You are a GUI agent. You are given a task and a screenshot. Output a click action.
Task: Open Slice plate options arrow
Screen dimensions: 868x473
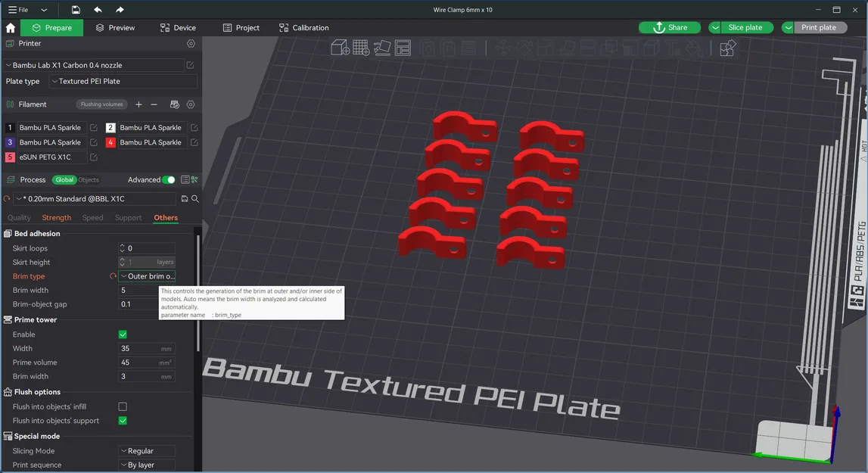pyautogui.click(x=715, y=28)
